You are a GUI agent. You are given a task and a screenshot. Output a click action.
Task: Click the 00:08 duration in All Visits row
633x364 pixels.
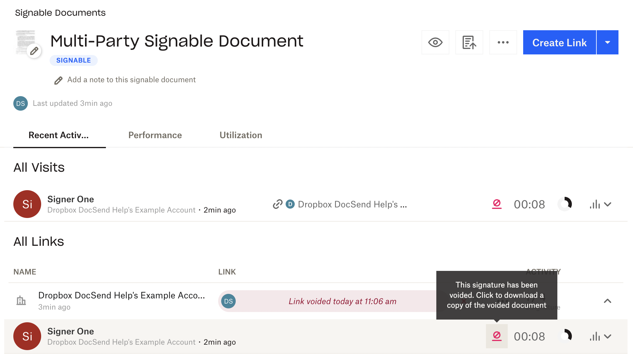[529, 204]
